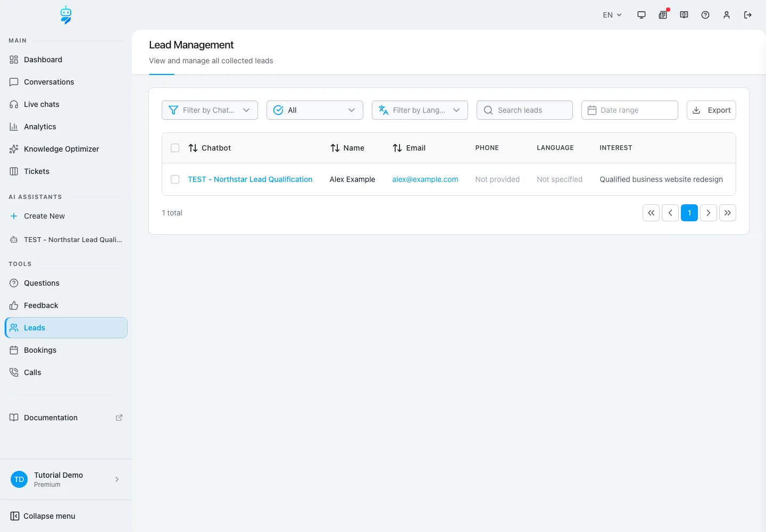The image size is (766, 532).
Task: Click the download icon in the Export button
Action: click(696, 110)
